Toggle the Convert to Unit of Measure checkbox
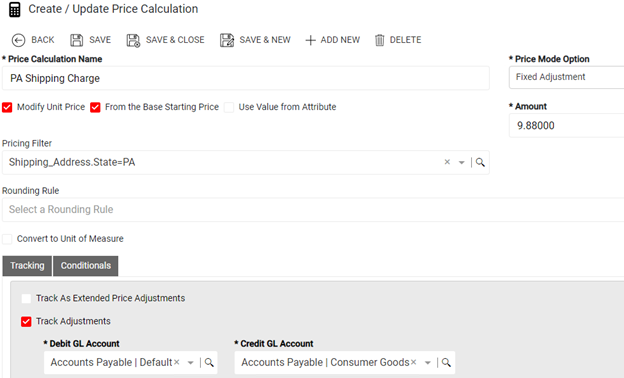 click(x=7, y=239)
